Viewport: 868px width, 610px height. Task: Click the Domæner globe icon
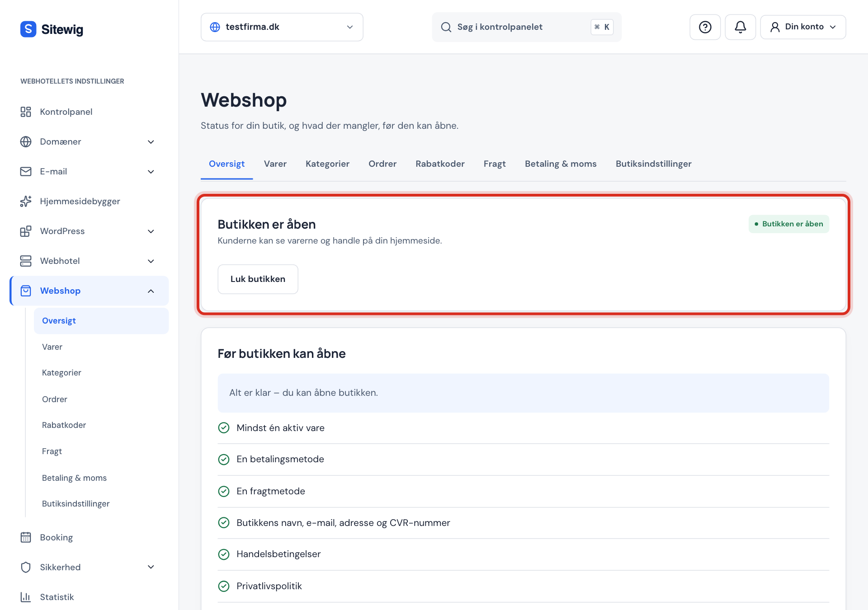(x=26, y=141)
